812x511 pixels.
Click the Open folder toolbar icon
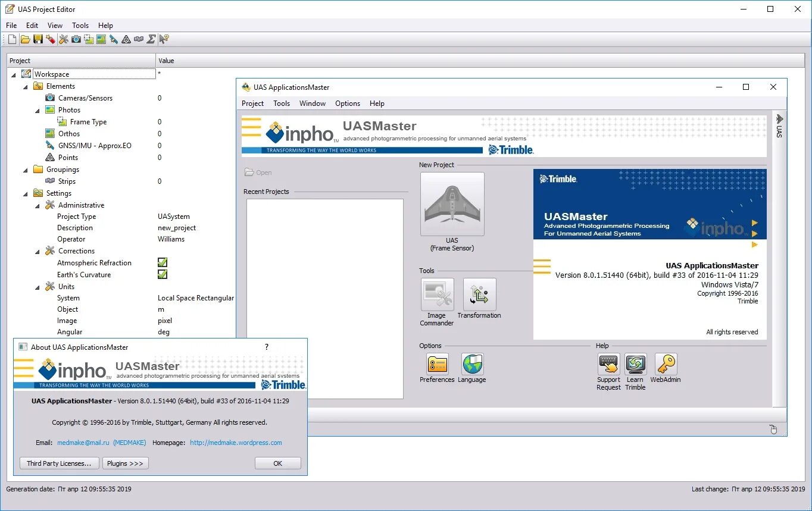[x=25, y=39]
